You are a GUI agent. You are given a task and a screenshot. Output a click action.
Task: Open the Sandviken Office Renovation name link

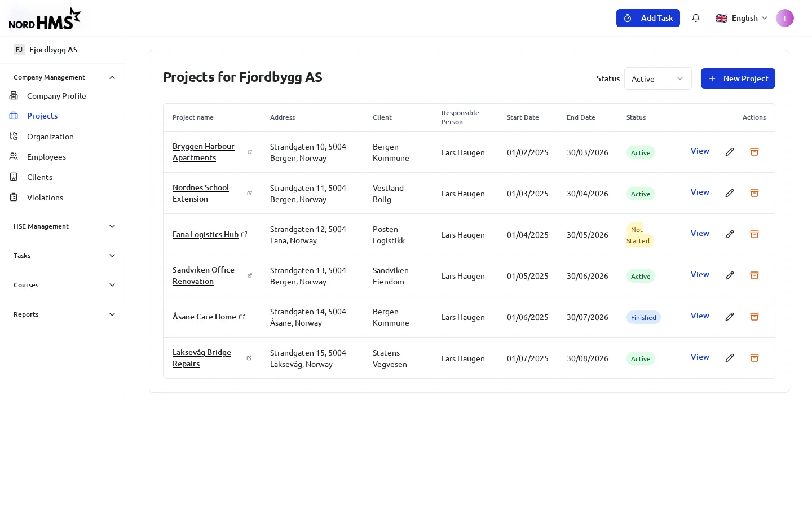tap(204, 275)
